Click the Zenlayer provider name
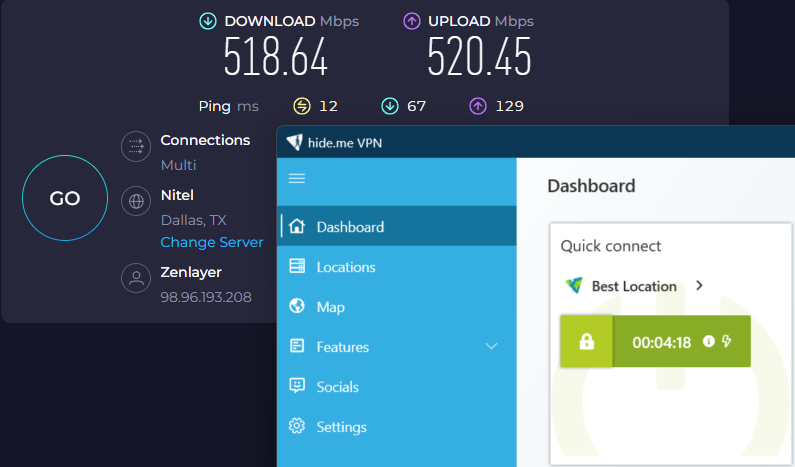 (191, 272)
